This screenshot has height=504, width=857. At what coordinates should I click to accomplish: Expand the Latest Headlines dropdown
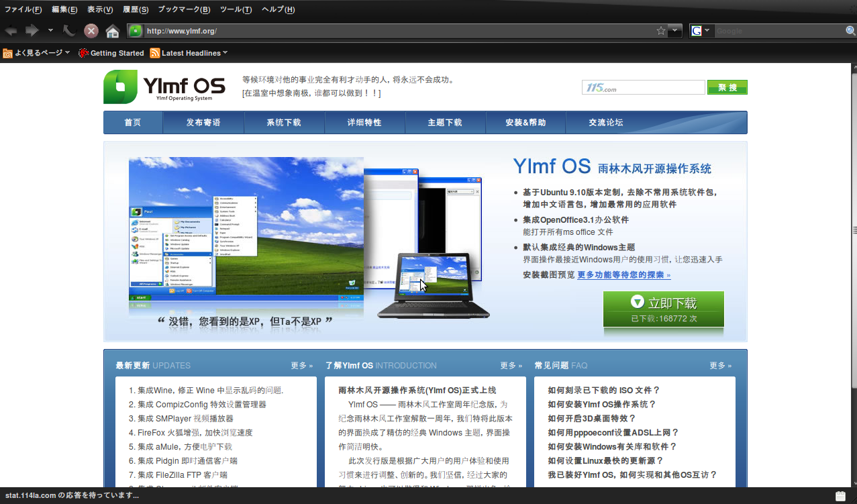coord(225,52)
